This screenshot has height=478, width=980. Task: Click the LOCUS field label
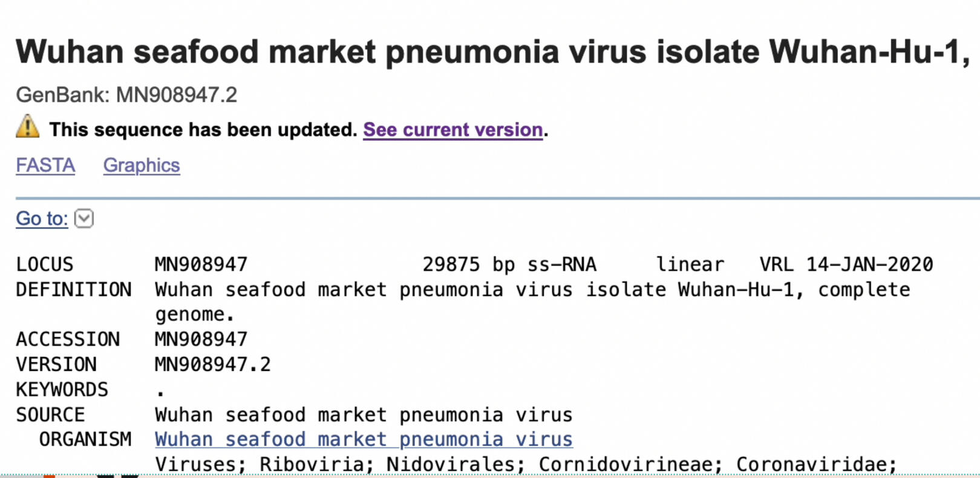tap(45, 264)
